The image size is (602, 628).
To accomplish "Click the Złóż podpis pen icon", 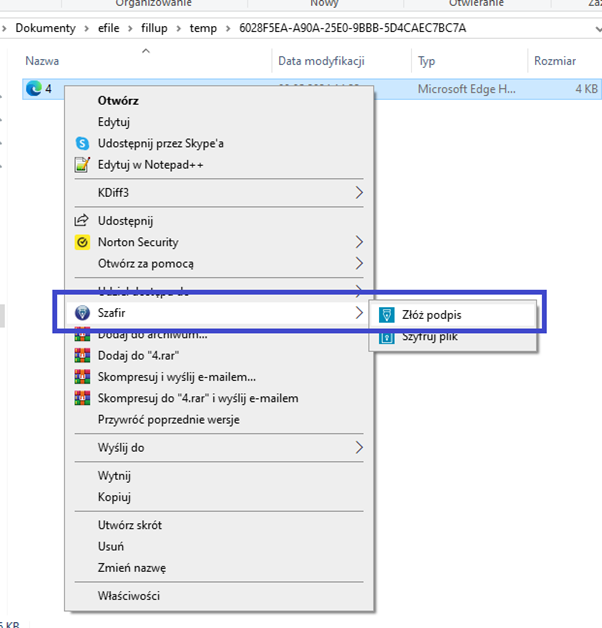I will click(x=387, y=315).
